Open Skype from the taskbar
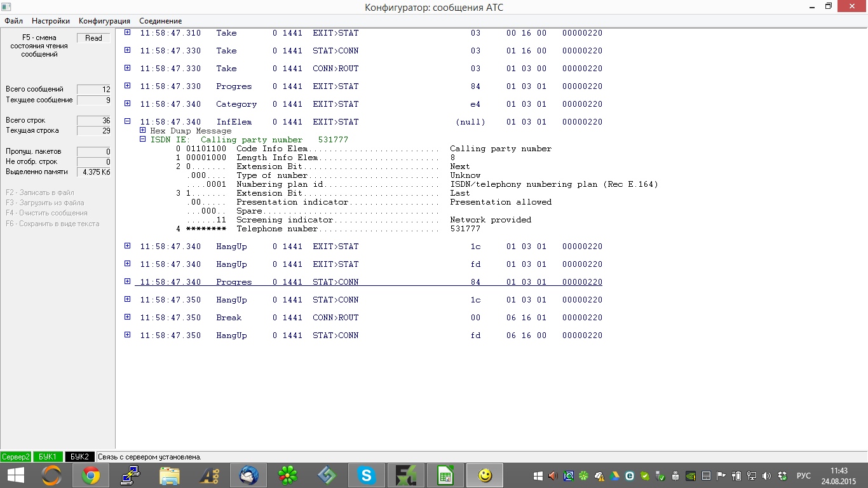Viewport: 868px width, 488px height. (x=367, y=475)
